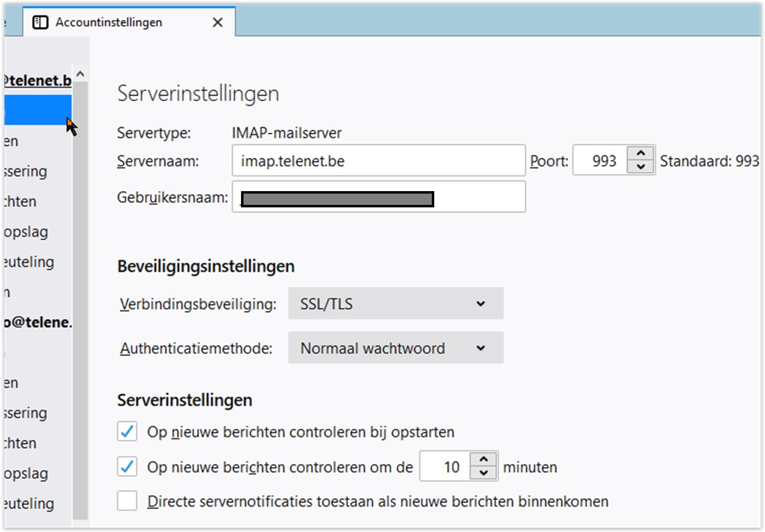Click the minutes interval field showing 10

445,466
